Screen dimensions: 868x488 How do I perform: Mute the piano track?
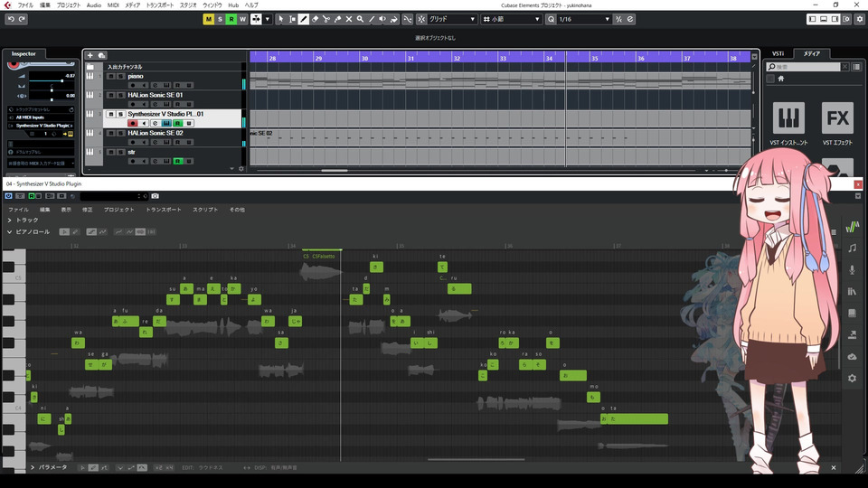[x=110, y=76]
